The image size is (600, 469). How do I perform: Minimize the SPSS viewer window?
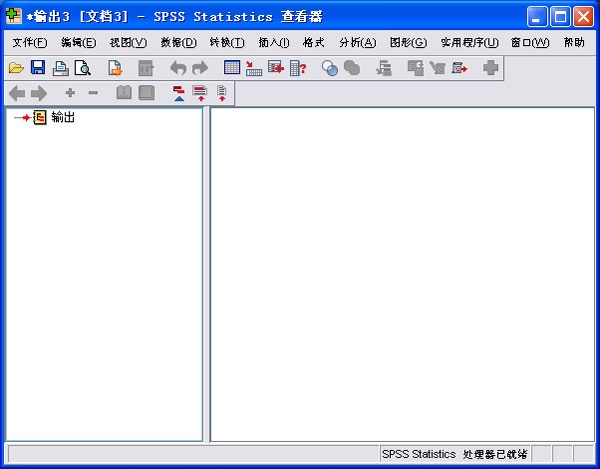coord(536,17)
